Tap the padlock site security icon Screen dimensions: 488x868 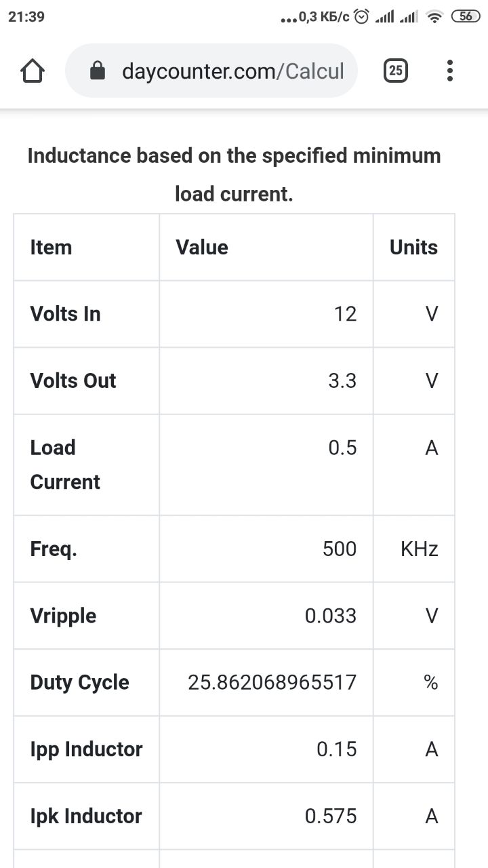(98, 71)
